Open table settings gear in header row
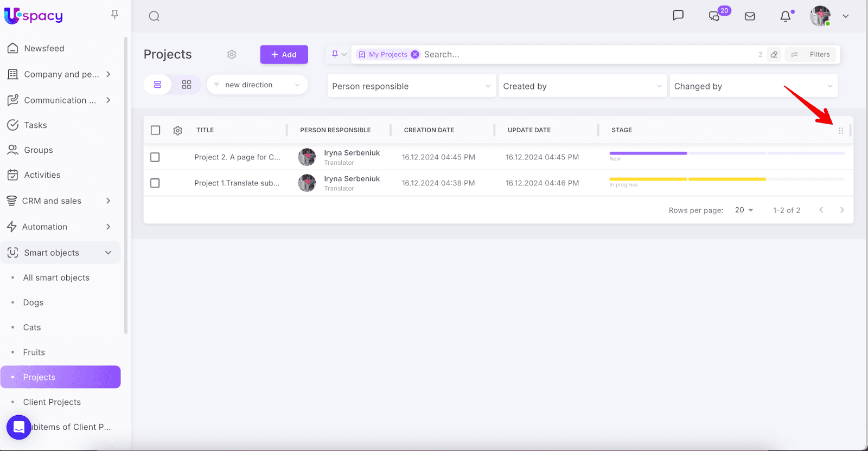 pyautogui.click(x=177, y=131)
